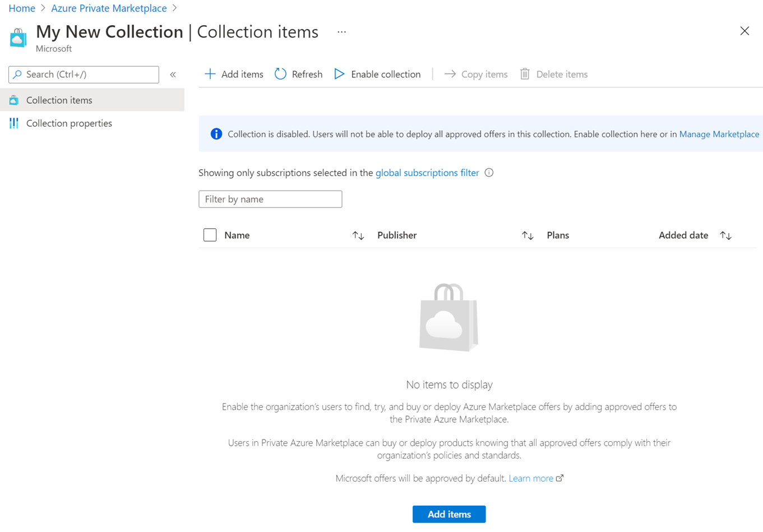This screenshot has width=763, height=532.
Task: Collapse the left sidebar with double chevron
Action: point(173,75)
